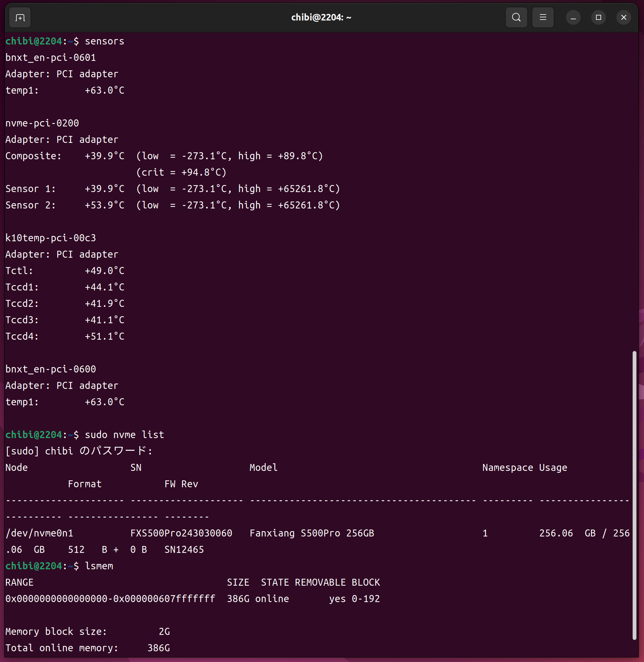Click the typed 'sensors' command text
644x662 pixels.
point(104,41)
